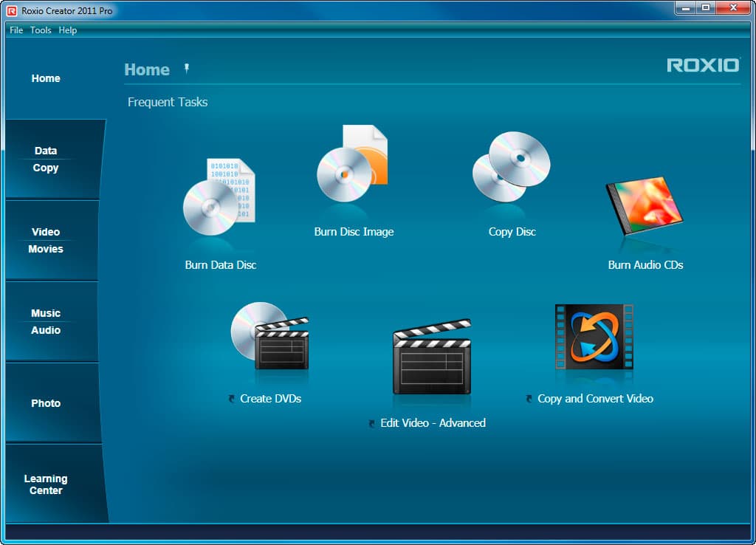
Task: Close the Roxio Creator 2011 Pro window
Action: tap(733, 7)
